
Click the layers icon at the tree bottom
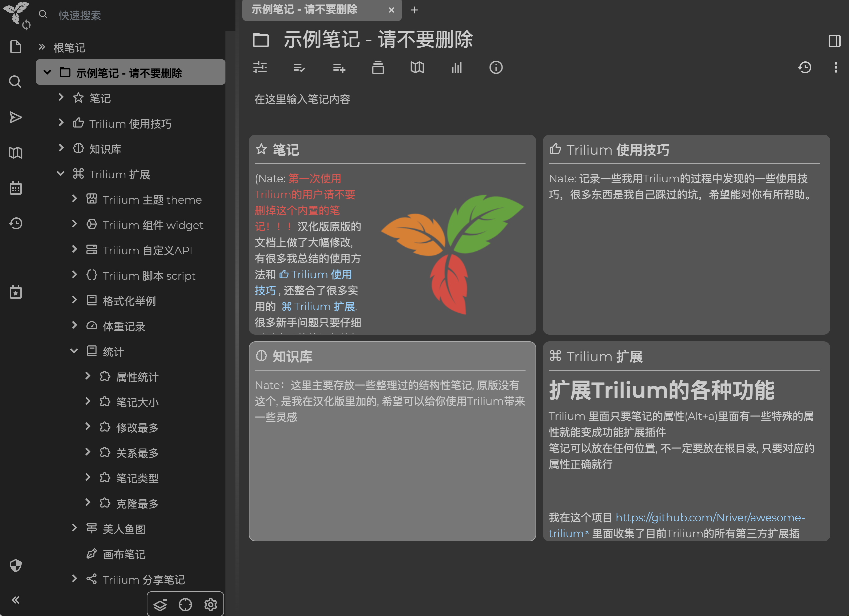160,605
